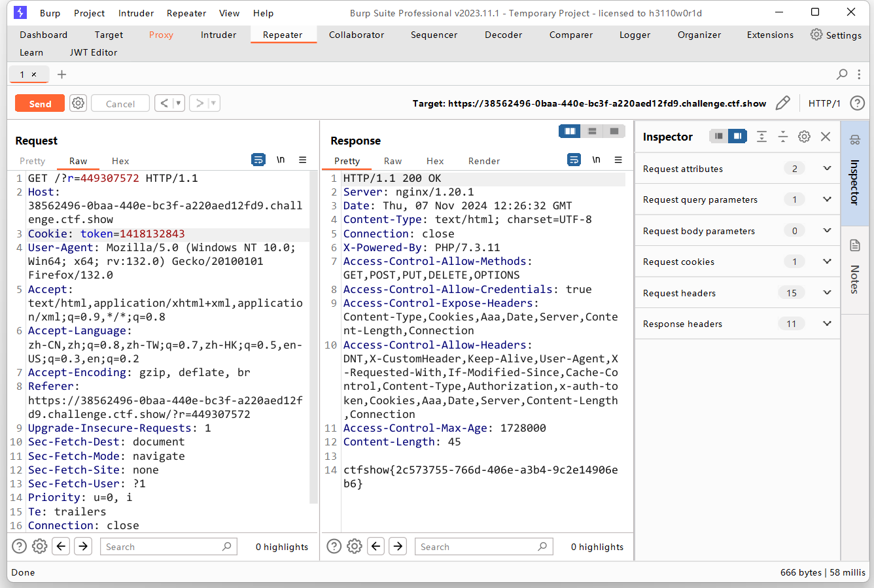Open request search settings gear
Viewport: 874px width, 588px height.
40,546
